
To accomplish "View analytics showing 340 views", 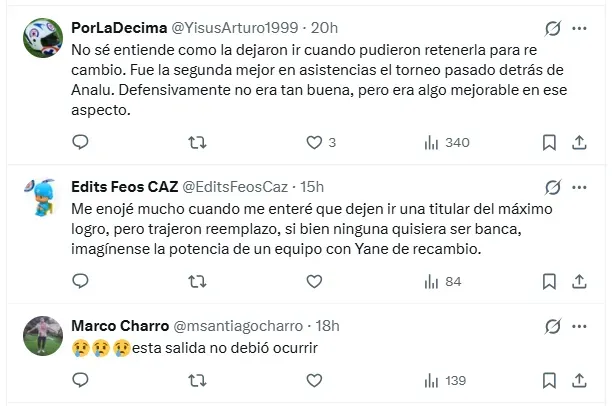I will (x=446, y=142).
